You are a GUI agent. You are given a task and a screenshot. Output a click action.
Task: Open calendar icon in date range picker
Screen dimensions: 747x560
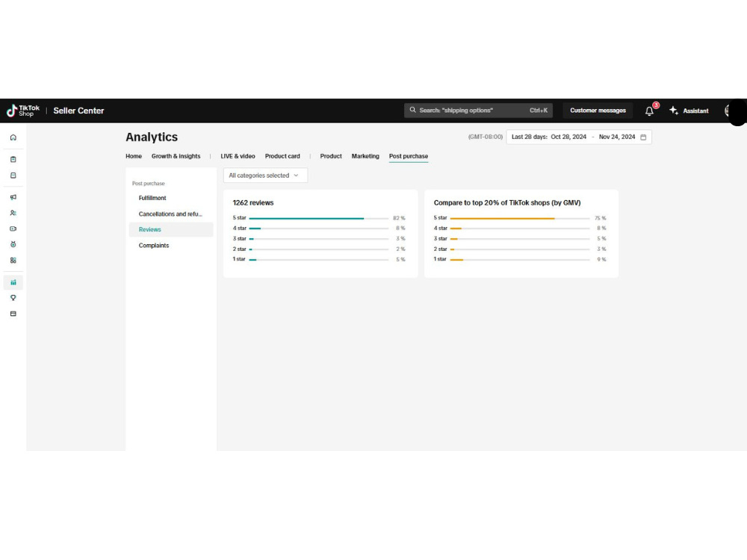643,137
